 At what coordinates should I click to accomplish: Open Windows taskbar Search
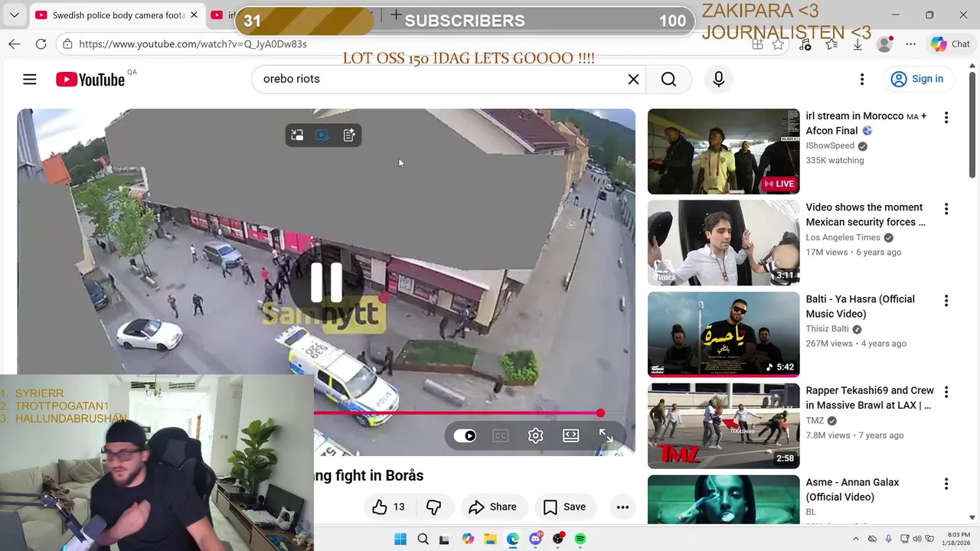pyautogui.click(x=423, y=539)
